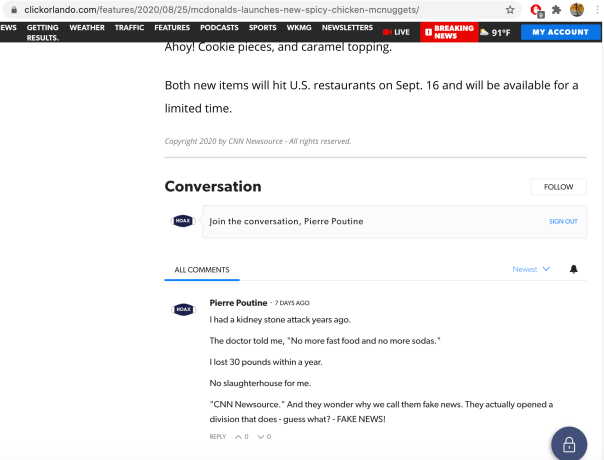Open the Podcasts menu
This screenshot has height=460, width=604.
tap(219, 28)
